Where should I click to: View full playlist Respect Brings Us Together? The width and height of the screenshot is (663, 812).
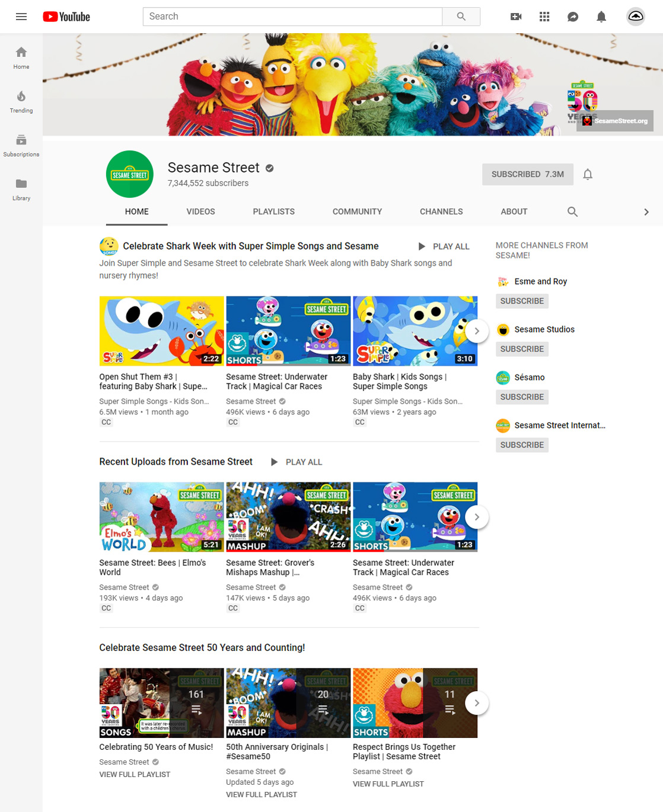pyautogui.click(x=388, y=784)
